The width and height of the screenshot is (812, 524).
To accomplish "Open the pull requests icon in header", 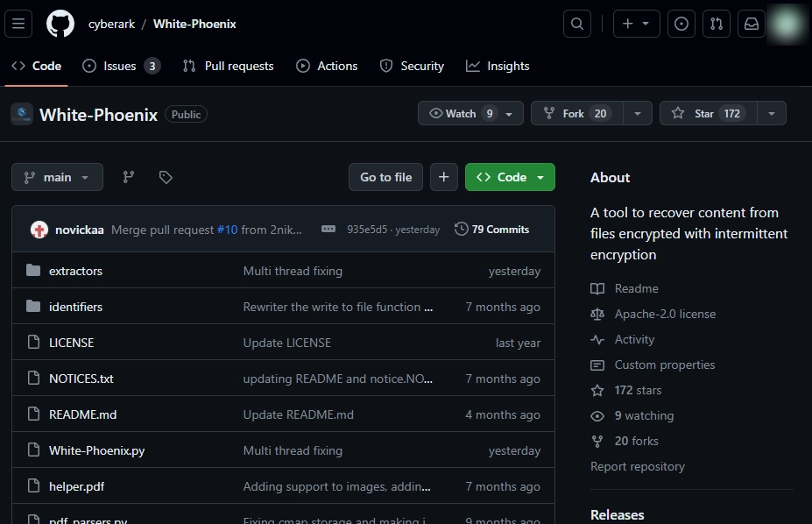I will [717, 24].
